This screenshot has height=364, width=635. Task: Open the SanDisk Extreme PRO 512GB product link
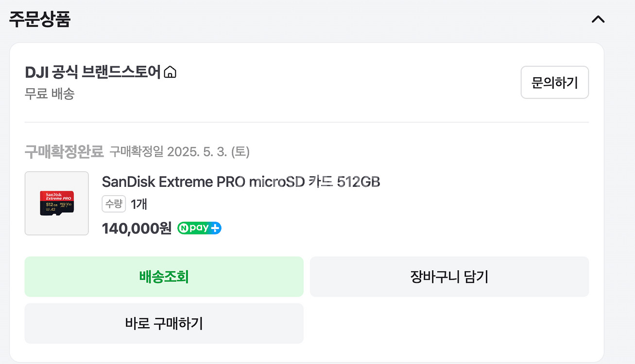240,182
